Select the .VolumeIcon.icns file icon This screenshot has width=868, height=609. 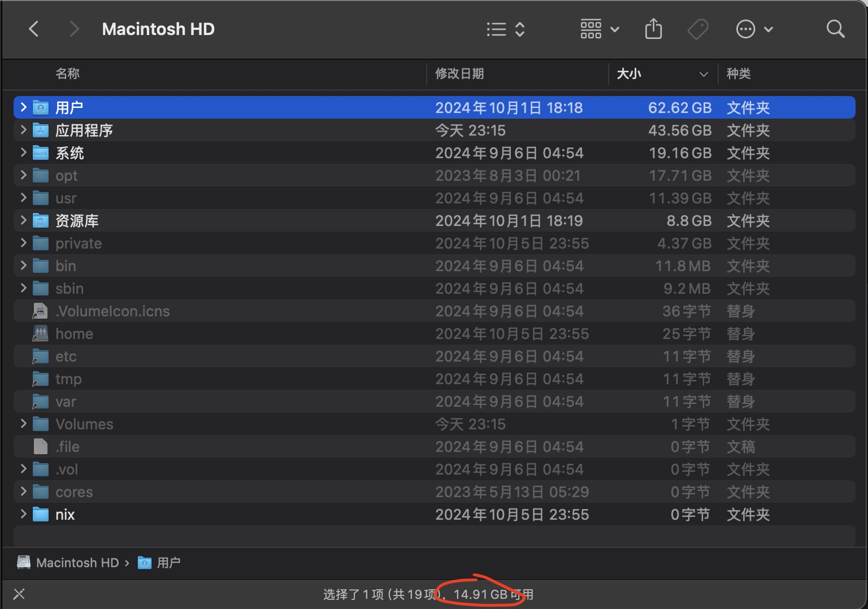pos(40,311)
